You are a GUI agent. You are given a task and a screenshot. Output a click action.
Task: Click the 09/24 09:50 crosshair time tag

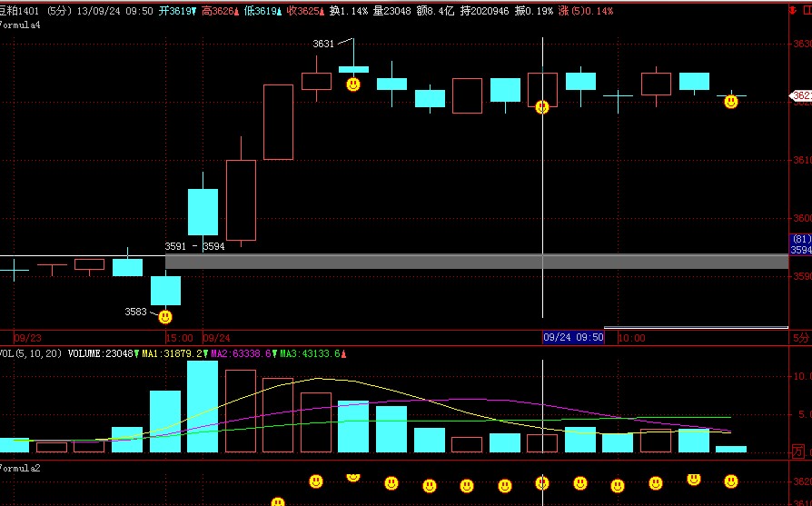tap(573, 338)
